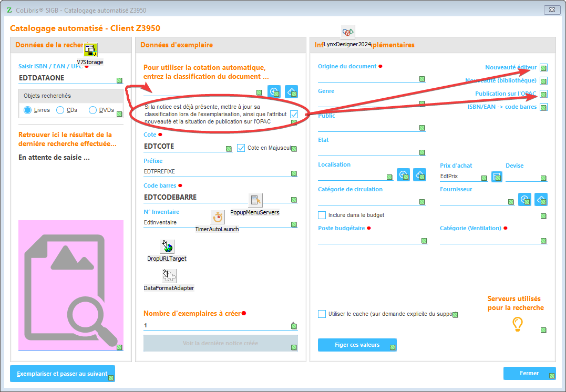Image resolution: width=566 pixels, height=392 pixels.
Task: Toggle the Cote en Majuscule checkbox
Action: tap(241, 148)
